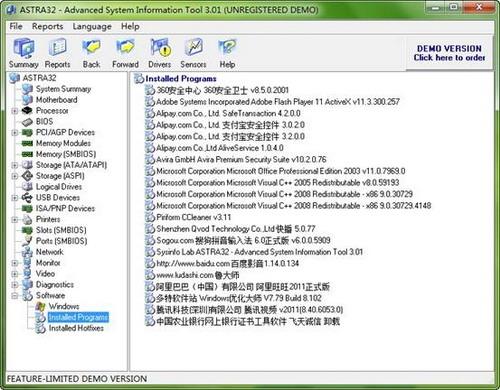Select the Motherboard tree icon
The image size is (500, 390).
point(27,100)
